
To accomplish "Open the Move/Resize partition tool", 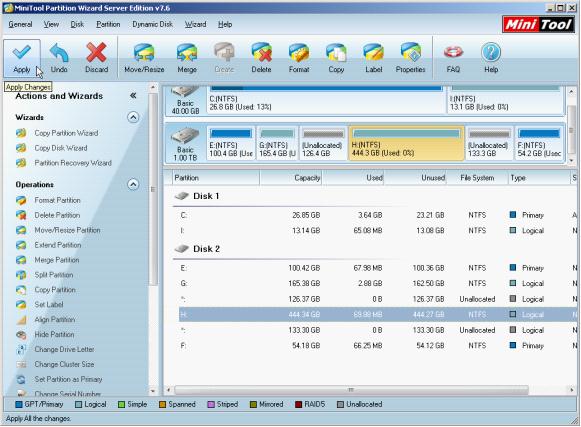I will coord(144,58).
